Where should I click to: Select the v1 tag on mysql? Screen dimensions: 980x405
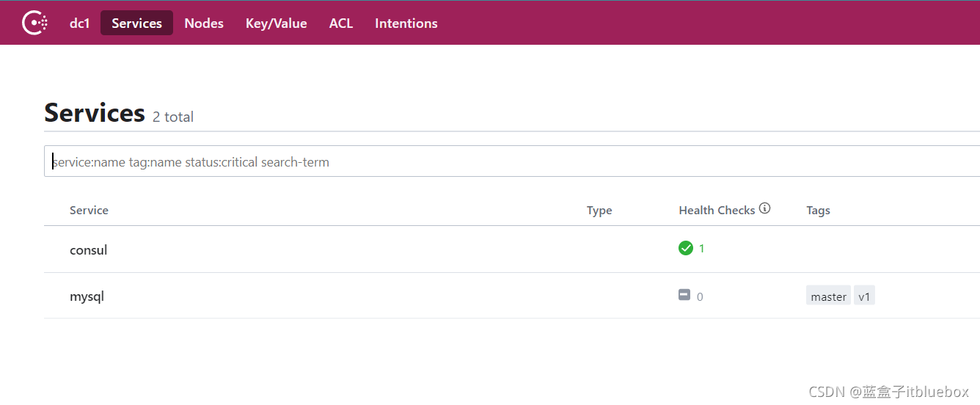pyautogui.click(x=864, y=296)
